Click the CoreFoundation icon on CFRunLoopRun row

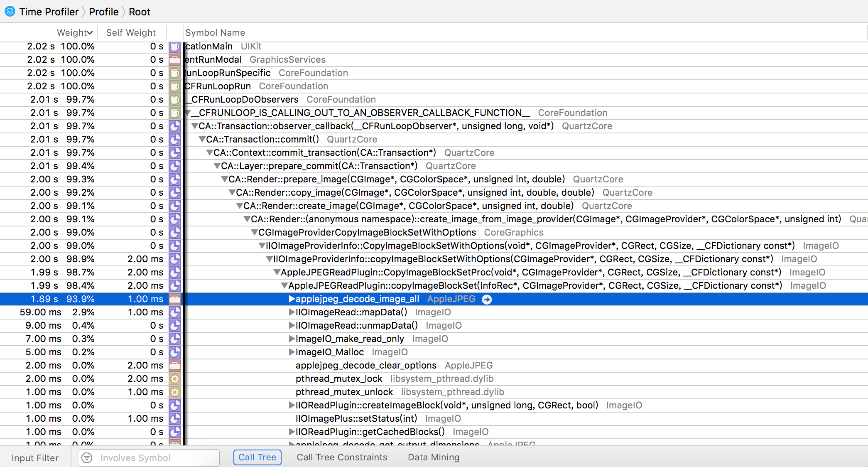click(175, 86)
